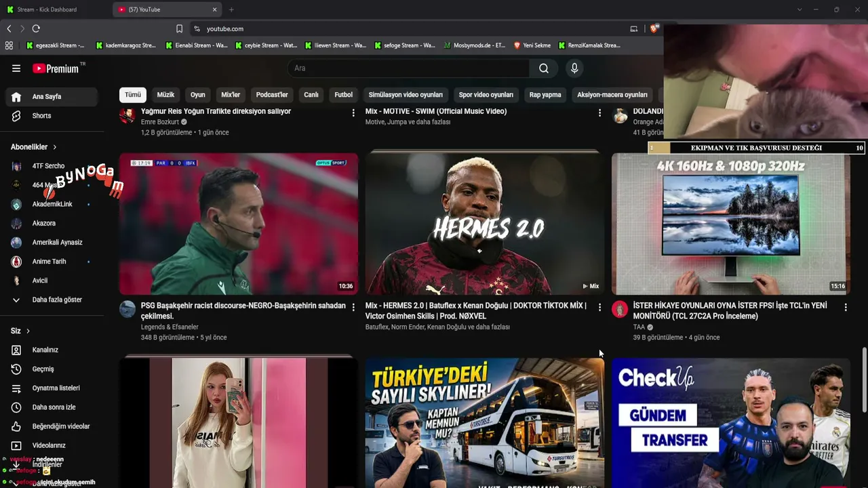Select Simülasyon video oyunları chip
This screenshot has width=868, height=488.
coord(406,95)
